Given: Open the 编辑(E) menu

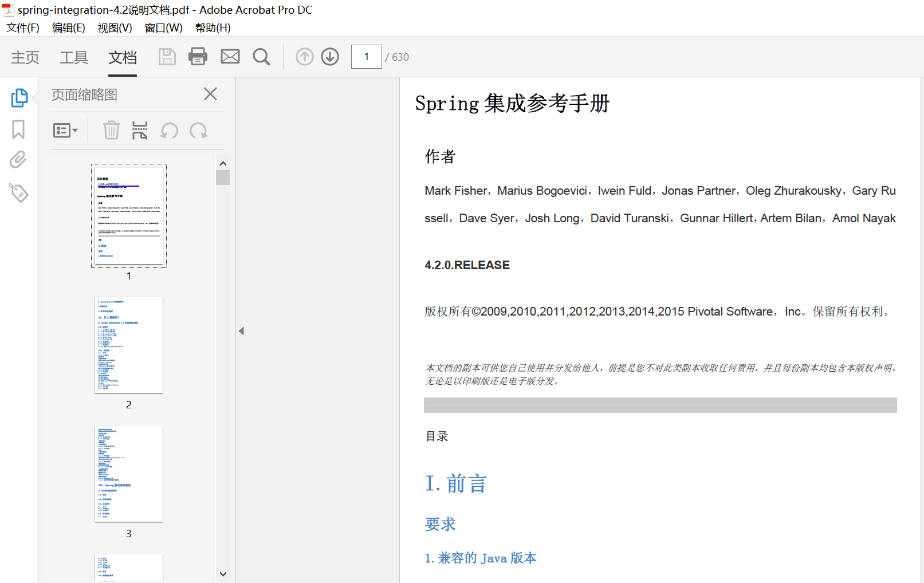Looking at the screenshot, I should point(69,27).
